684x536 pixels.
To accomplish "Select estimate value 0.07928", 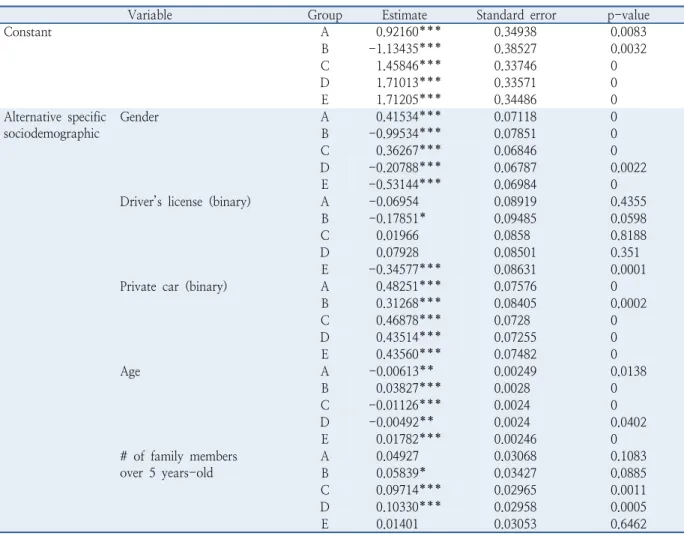I will click(397, 253).
